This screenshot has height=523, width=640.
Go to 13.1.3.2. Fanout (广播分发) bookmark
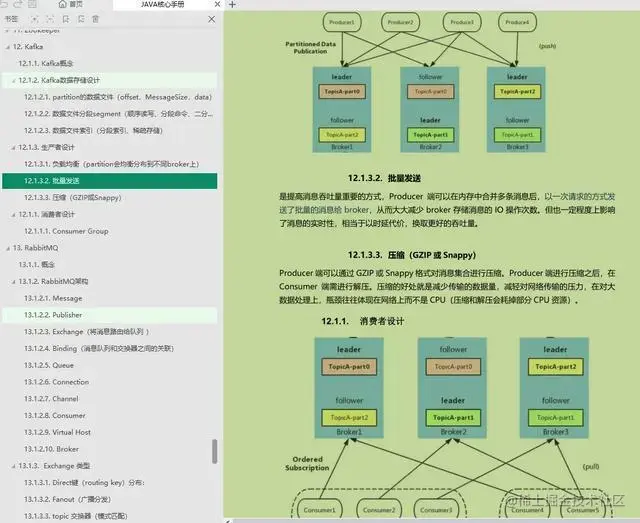[67, 499]
